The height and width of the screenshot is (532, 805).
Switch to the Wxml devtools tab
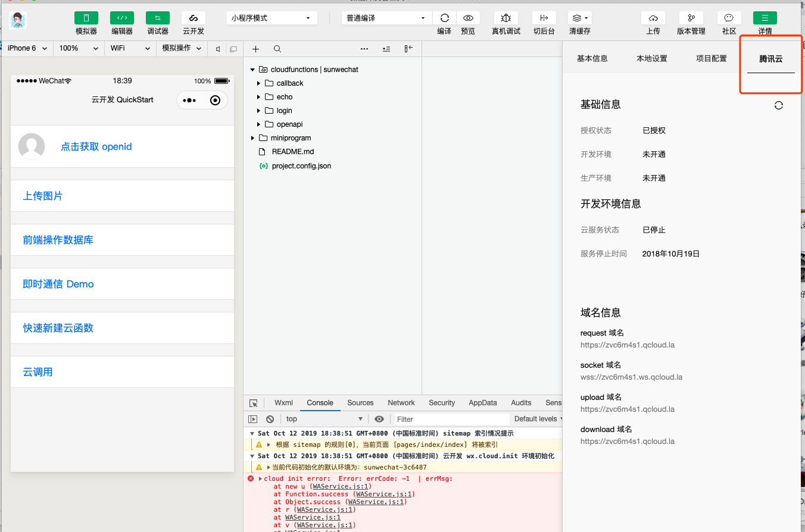click(x=284, y=403)
